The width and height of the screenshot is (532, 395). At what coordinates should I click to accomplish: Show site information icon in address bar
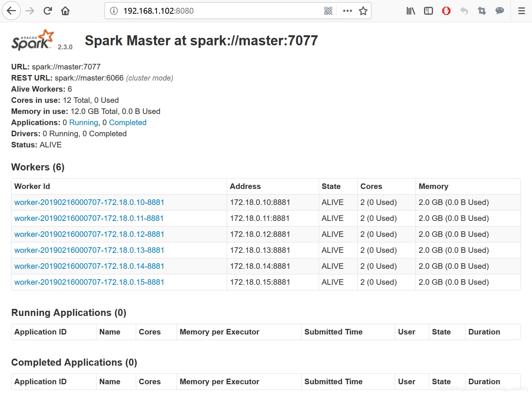[x=114, y=11]
